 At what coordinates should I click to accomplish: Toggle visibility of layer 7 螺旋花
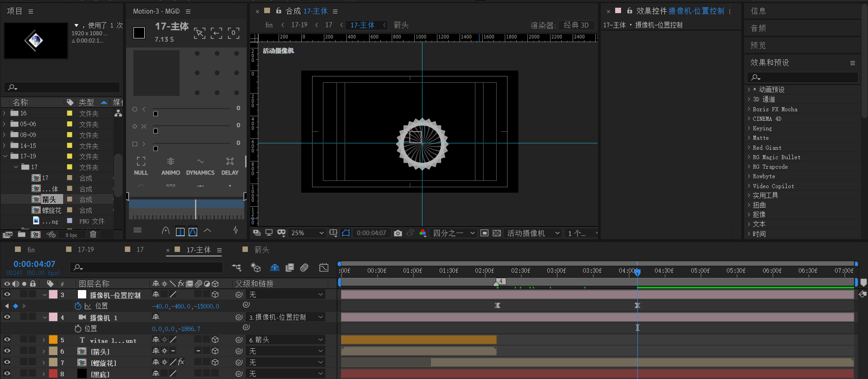7,362
